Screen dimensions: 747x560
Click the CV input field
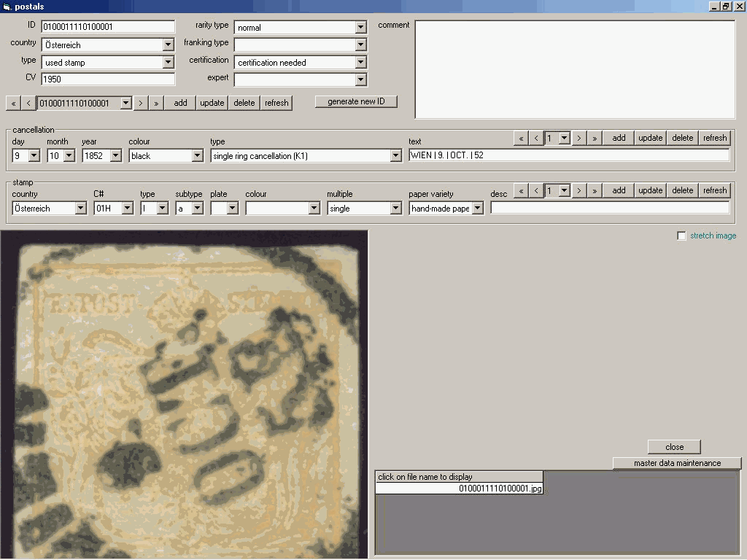pos(108,79)
